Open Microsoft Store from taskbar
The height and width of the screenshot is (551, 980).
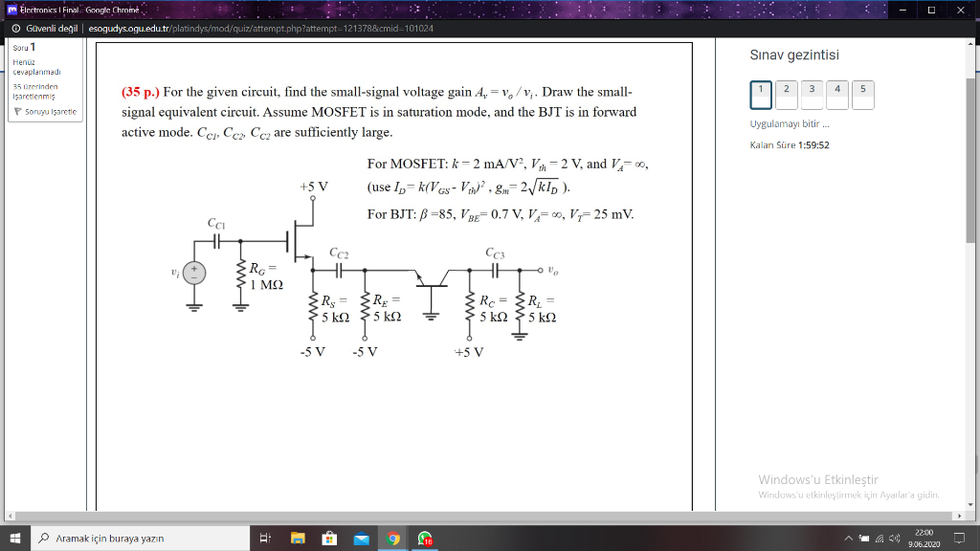point(329,538)
